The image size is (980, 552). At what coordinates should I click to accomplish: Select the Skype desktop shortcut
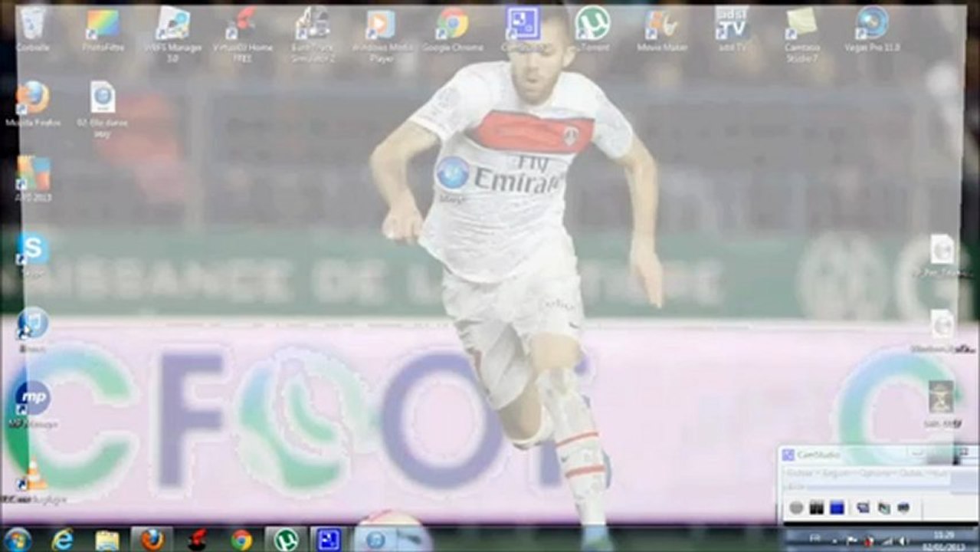point(33,255)
